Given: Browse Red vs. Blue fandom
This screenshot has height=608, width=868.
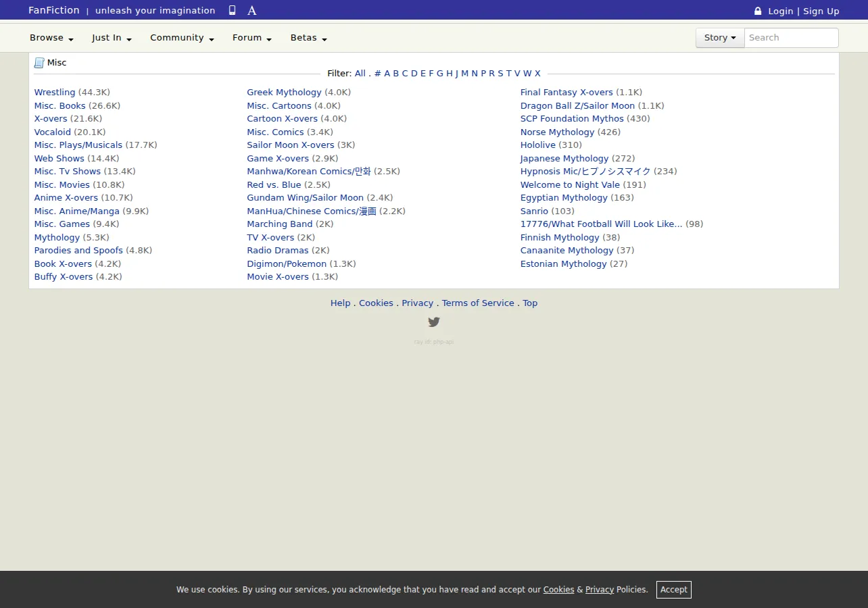Looking at the screenshot, I should [x=274, y=185].
